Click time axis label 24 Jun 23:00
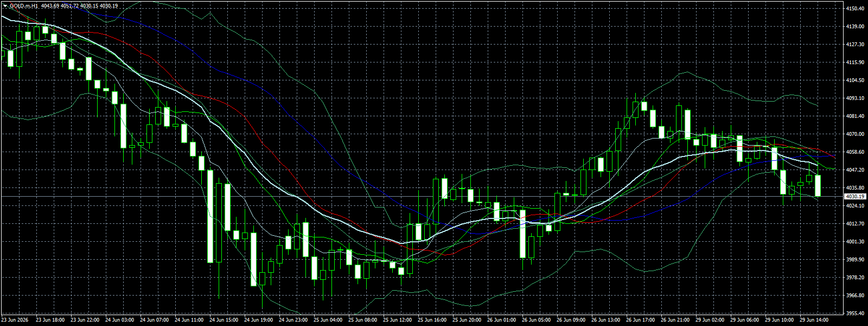Screen dimensions: 868x326 coord(293,320)
